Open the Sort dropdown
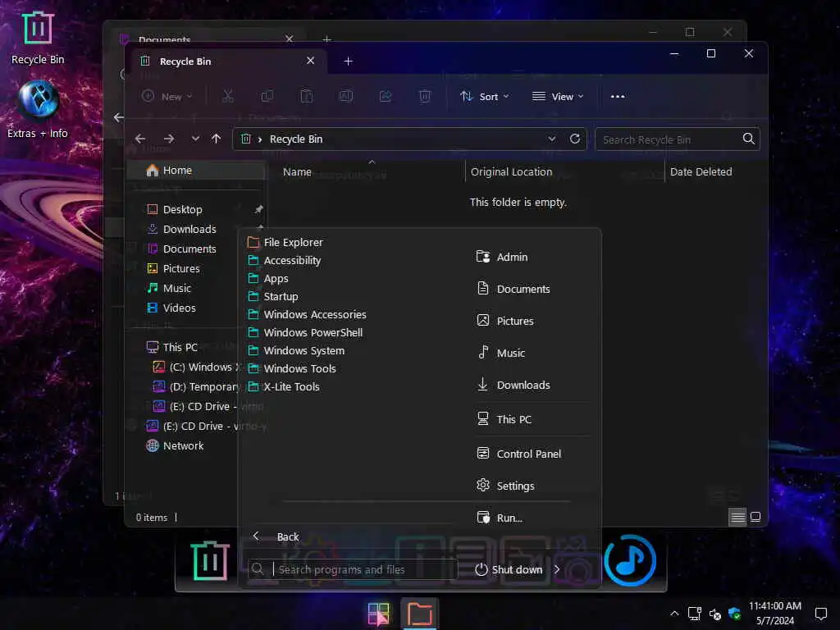Screen dimensions: 840x630 tap(485, 97)
